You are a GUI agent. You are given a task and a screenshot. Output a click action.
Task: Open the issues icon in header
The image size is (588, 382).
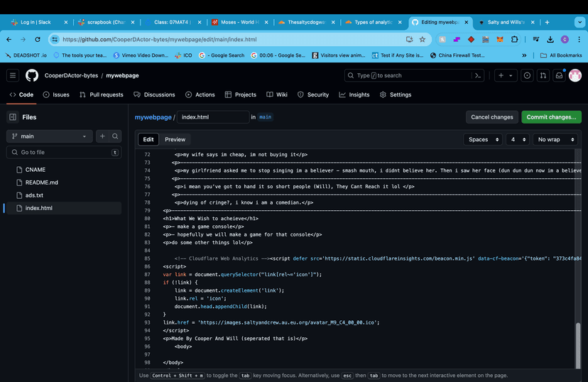point(527,75)
